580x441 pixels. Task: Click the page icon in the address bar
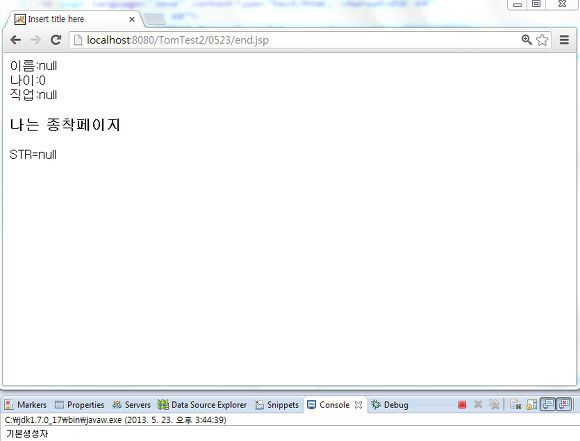(x=78, y=40)
